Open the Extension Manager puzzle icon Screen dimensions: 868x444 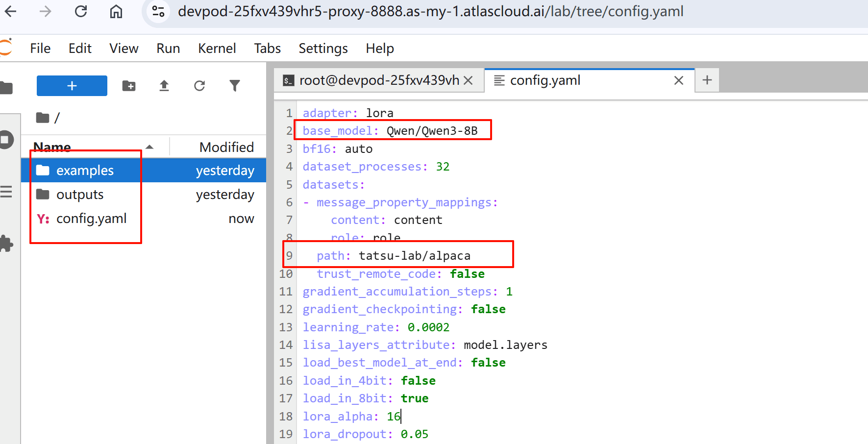click(6, 244)
